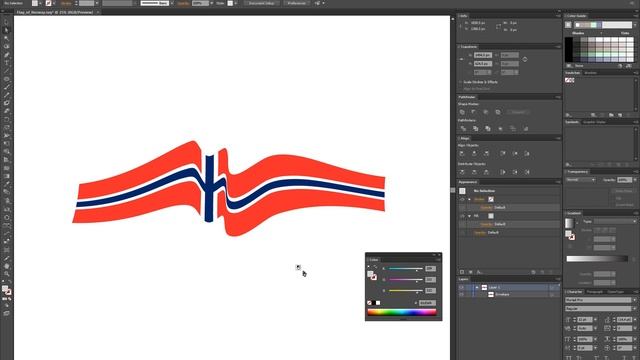Click Opacity link in control bar
This screenshot has height=360, width=640.
(183, 3)
